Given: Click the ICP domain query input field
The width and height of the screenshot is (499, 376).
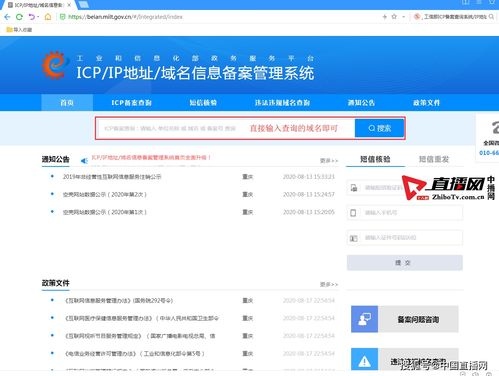Looking at the screenshot, I should (x=225, y=128).
